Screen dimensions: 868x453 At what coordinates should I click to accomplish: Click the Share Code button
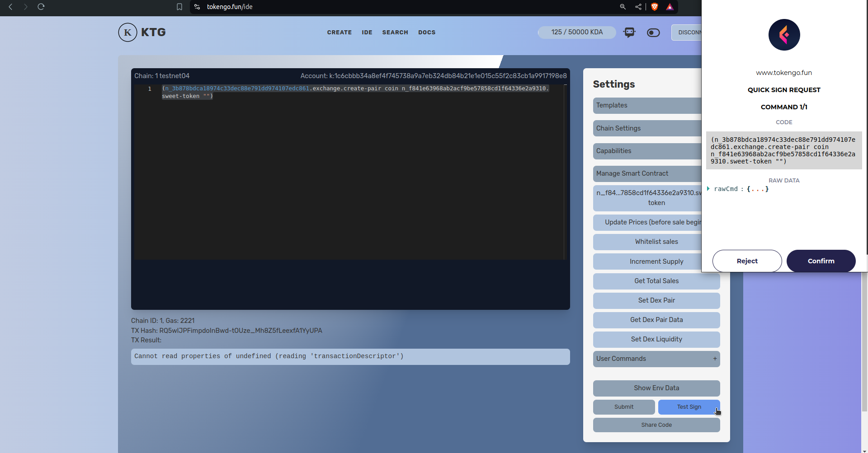coord(656,425)
